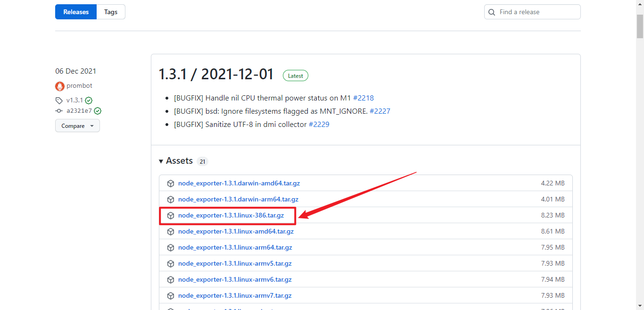The image size is (644, 310).
Task: Open the prombot user profile link
Action: 79,85
